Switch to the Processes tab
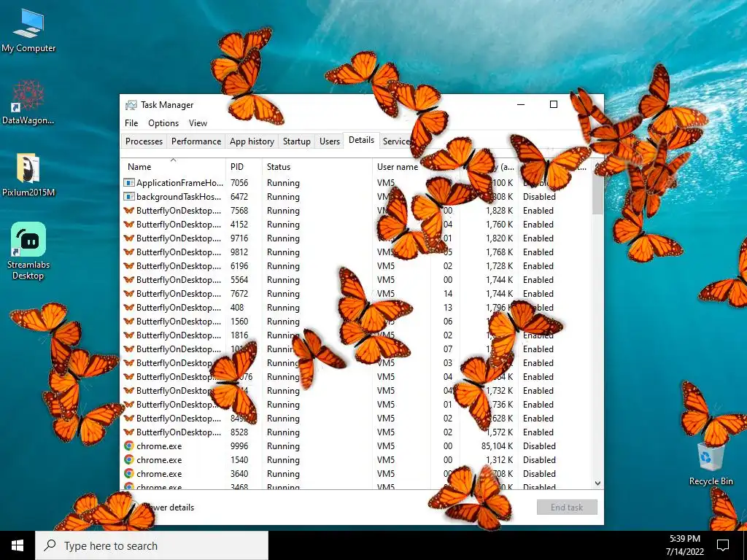The image size is (747, 560). coord(144,141)
